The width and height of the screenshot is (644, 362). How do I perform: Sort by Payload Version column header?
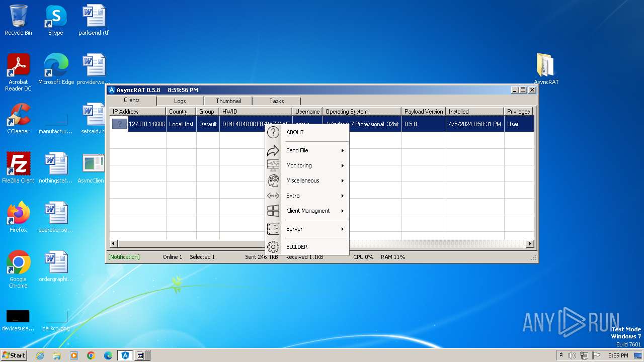pyautogui.click(x=424, y=112)
